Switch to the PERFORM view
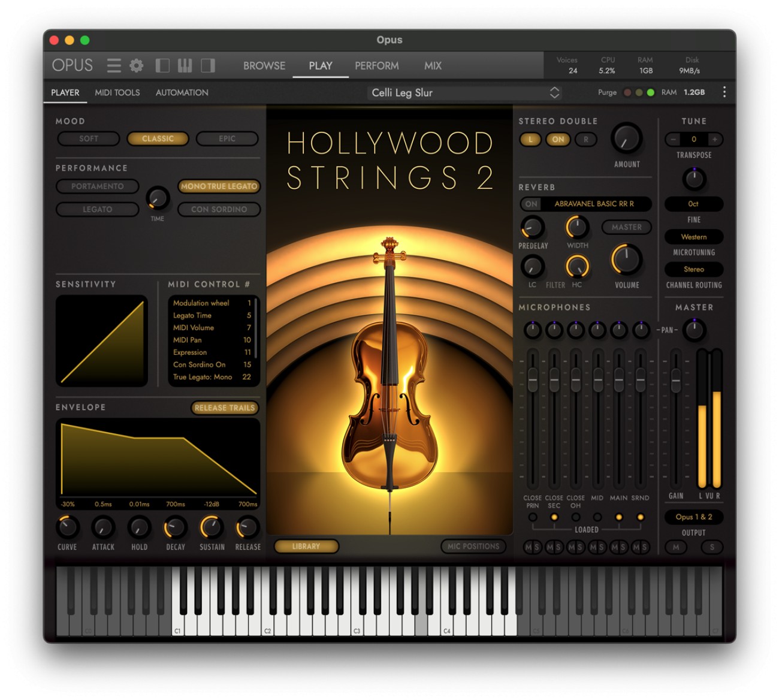Screen dimensions: 779x700 [x=377, y=66]
